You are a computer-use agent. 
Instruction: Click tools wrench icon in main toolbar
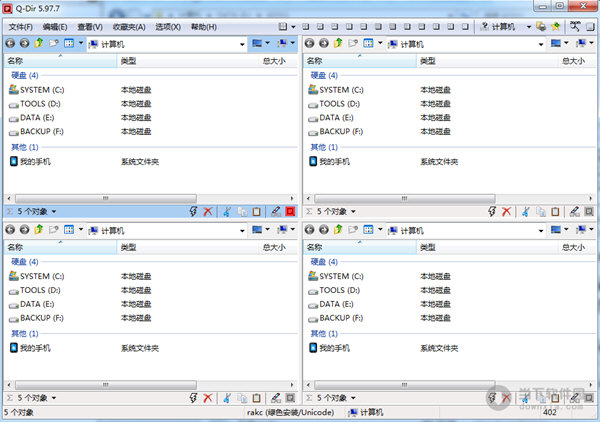pos(575,26)
